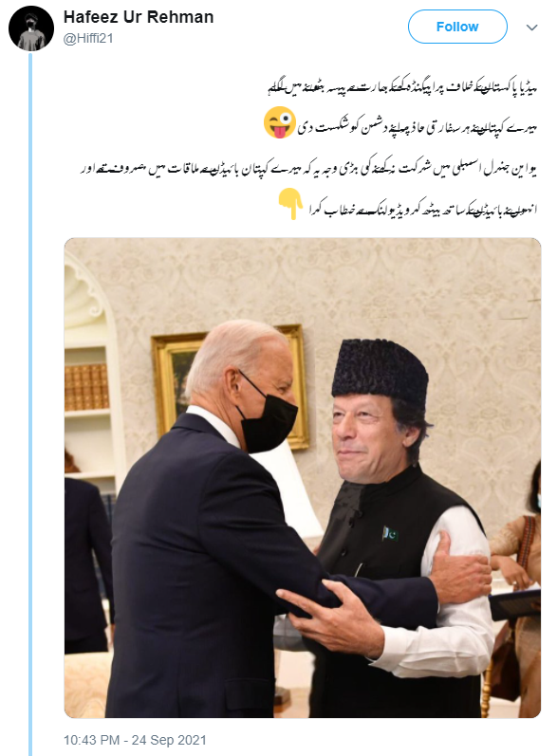Screen dimensions: 557x756
Task: Click the black face mask in the photo
Action: click(x=268, y=416)
